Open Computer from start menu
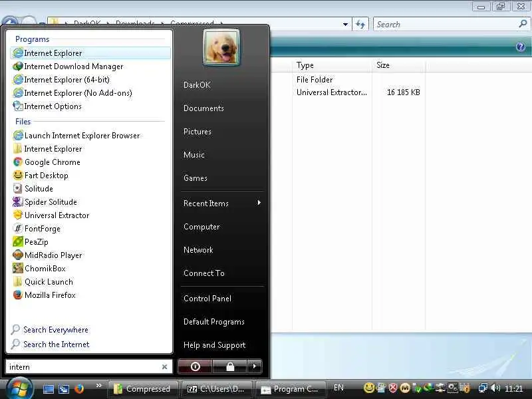Image resolution: width=532 pixels, height=399 pixels. point(201,227)
